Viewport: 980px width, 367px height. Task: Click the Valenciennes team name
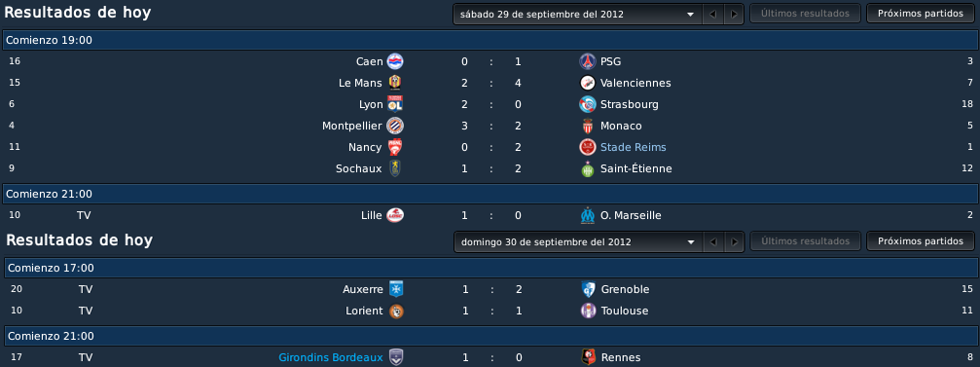(x=635, y=83)
